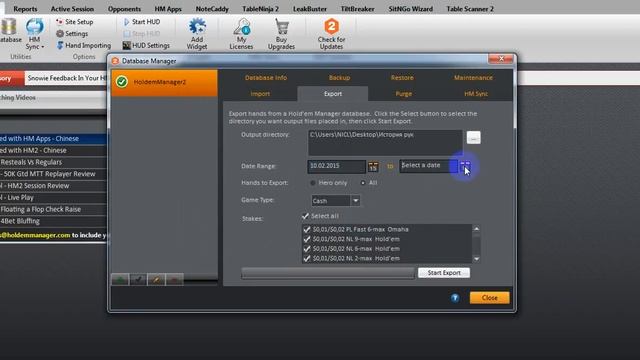This screenshot has width=640, height=360.
Task: Uncheck PL Fast 6-max Omaha stake
Action: coord(307,229)
